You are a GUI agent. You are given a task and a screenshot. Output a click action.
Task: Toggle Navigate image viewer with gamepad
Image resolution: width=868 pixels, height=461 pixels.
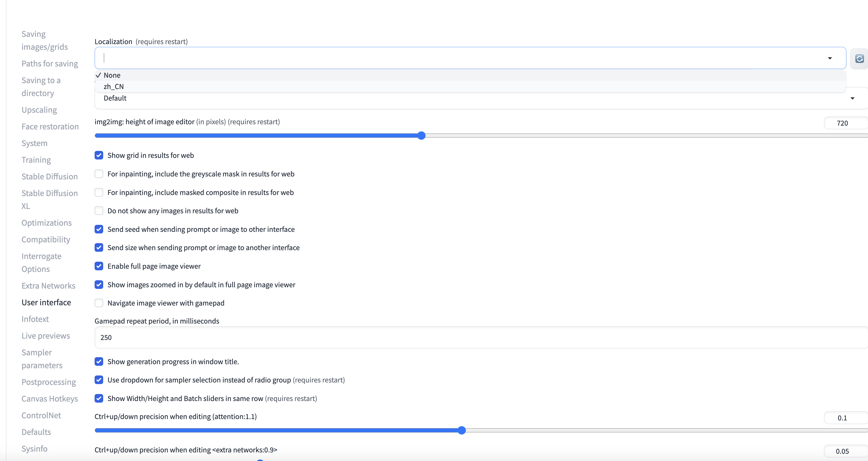pyautogui.click(x=99, y=303)
